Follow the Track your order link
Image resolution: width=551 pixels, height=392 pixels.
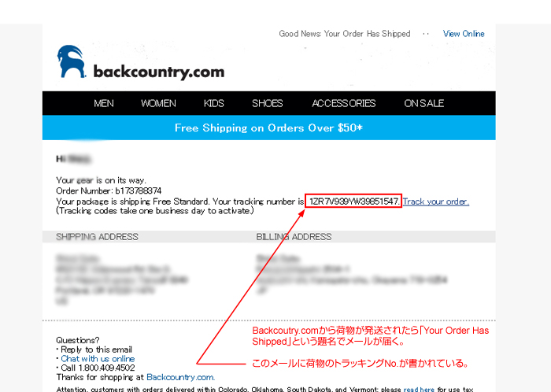coord(436,202)
